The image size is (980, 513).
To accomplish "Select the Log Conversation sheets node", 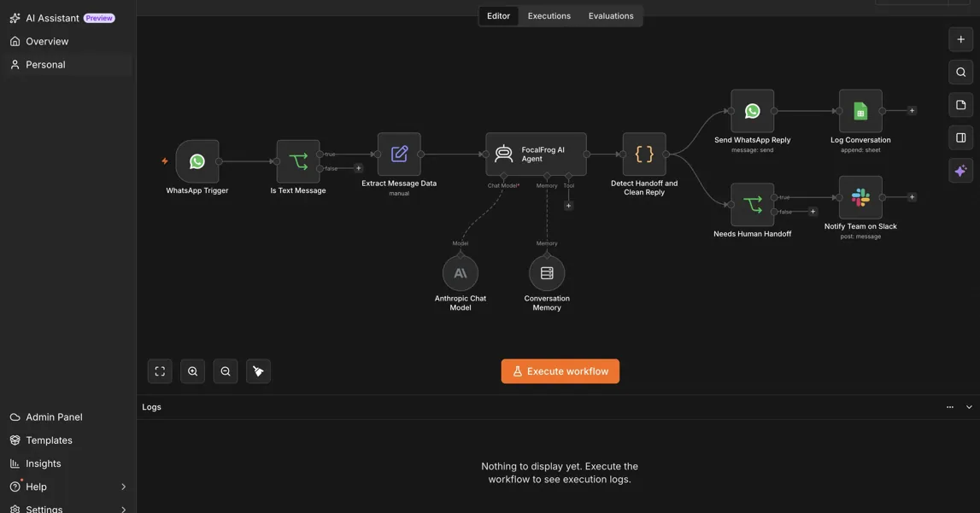I will click(x=860, y=110).
